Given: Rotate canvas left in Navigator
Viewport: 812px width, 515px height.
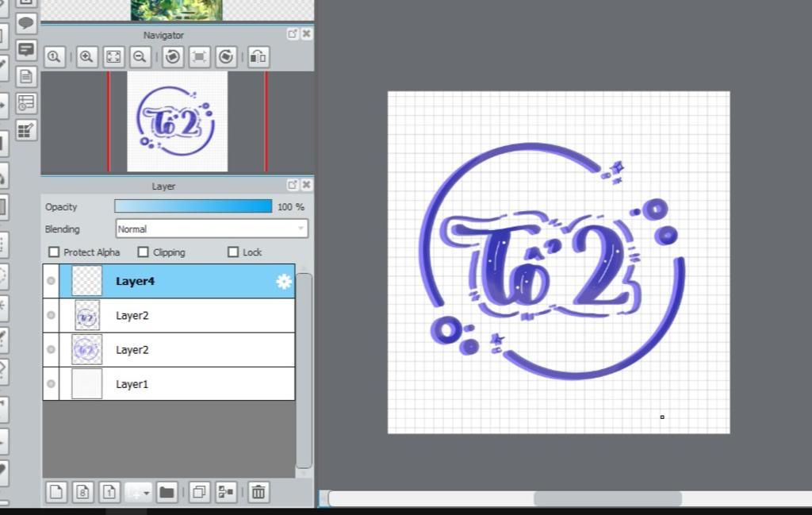Looking at the screenshot, I should point(173,56).
